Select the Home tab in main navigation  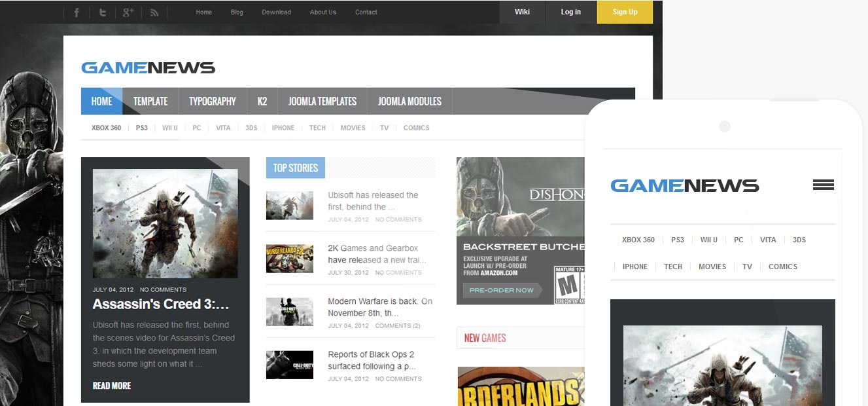point(101,101)
